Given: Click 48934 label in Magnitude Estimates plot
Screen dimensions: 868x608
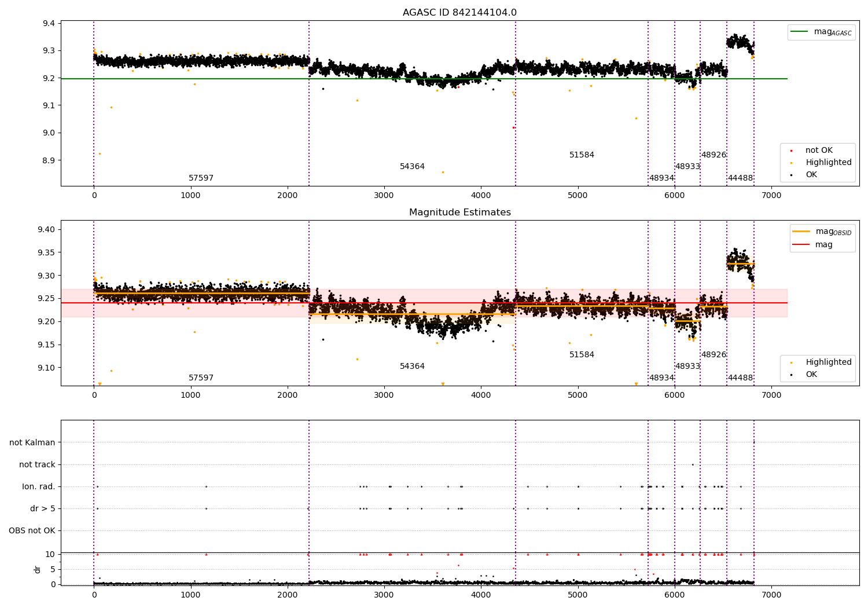Looking at the screenshot, I should (661, 378).
